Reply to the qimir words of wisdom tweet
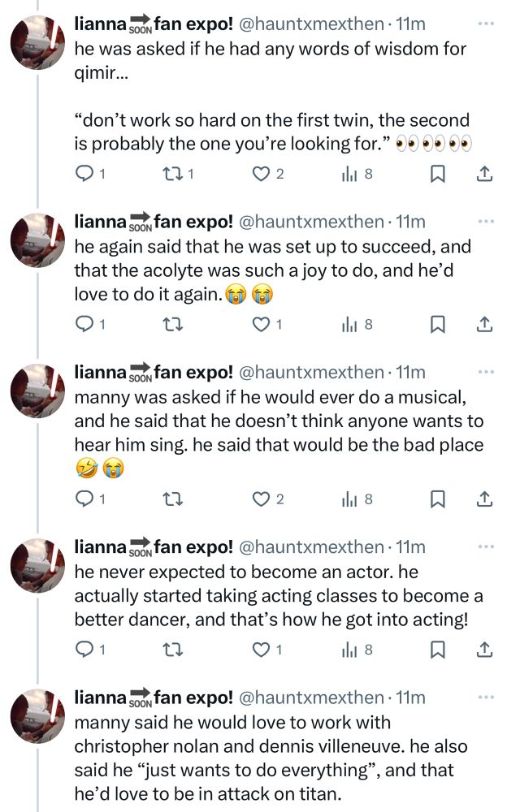The height and width of the screenshot is (812, 507). pyautogui.click(x=84, y=173)
